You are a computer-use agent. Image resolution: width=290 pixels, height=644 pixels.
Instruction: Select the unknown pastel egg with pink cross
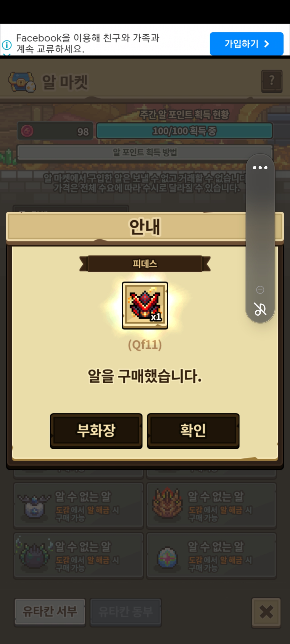click(x=211, y=555)
